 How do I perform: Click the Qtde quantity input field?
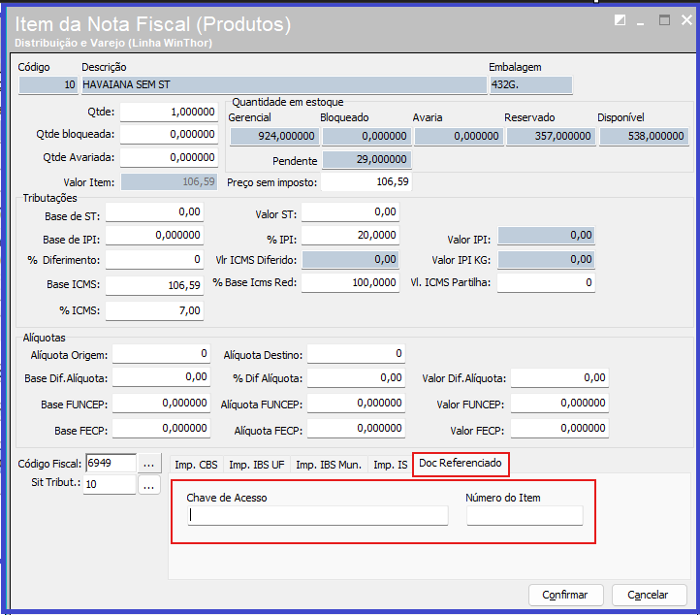169,112
